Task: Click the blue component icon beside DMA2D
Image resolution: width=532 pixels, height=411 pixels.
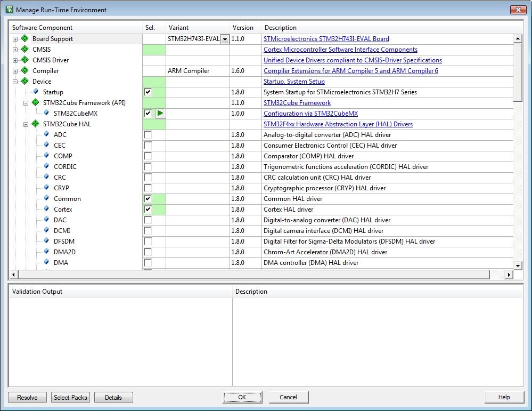Action: click(x=46, y=252)
